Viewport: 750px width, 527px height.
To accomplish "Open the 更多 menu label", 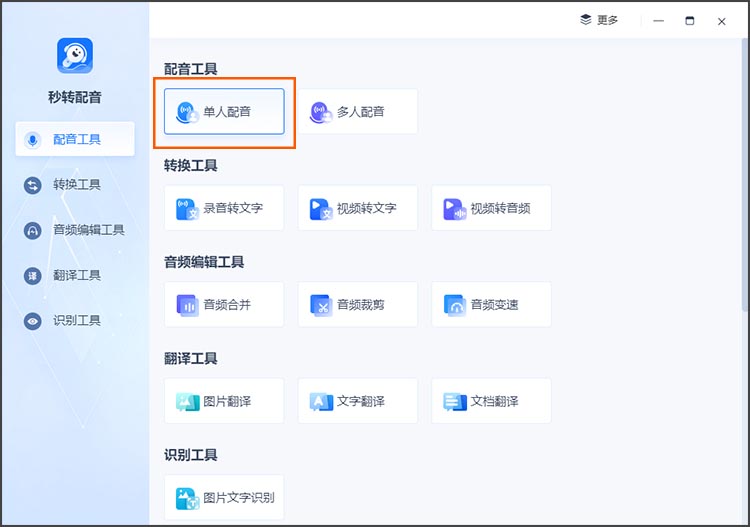I will coord(607,20).
